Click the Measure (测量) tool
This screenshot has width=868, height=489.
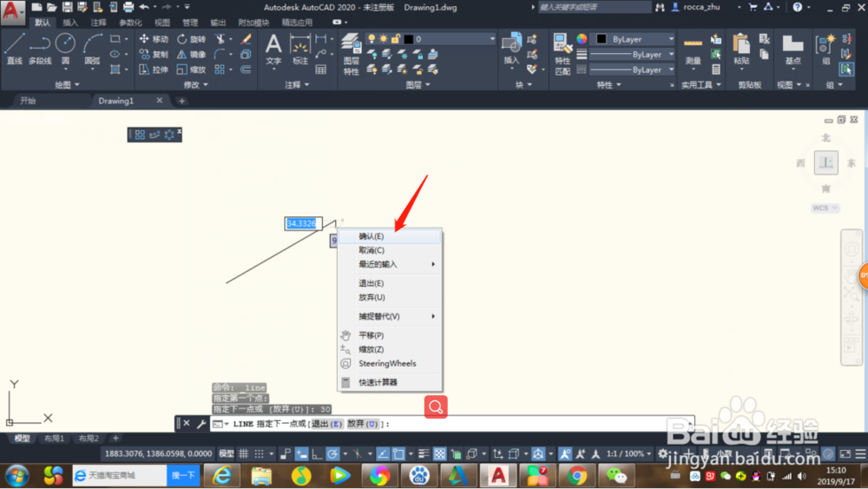tap(693, 51)
